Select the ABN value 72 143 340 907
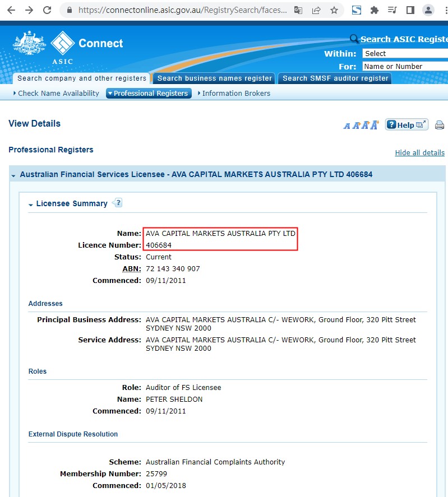448x497 pixels. click(173, 269)
